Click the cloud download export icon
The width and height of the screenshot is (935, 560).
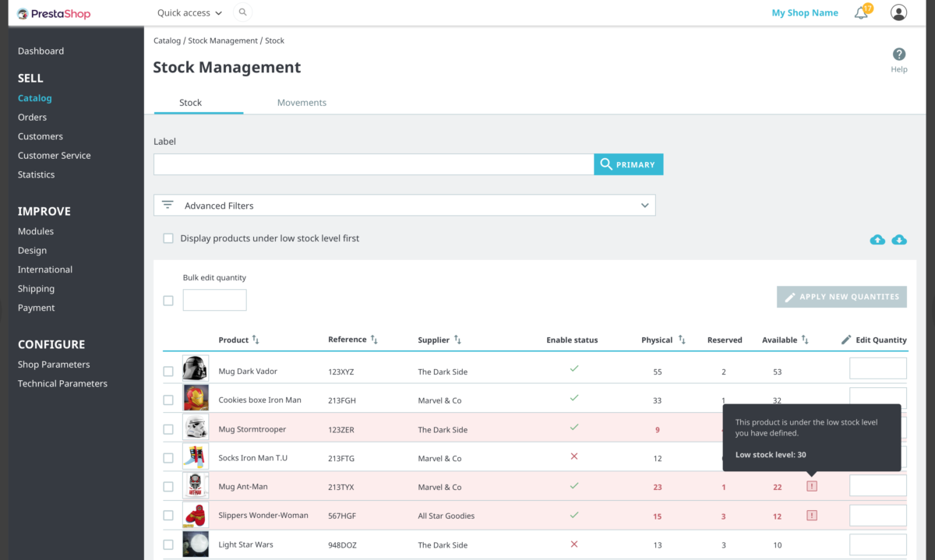point(899,240)
